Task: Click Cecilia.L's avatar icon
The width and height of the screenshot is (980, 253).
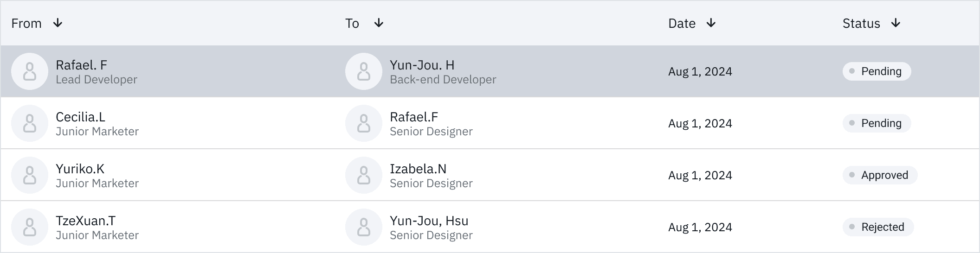Action: click(x=30, y=123)
